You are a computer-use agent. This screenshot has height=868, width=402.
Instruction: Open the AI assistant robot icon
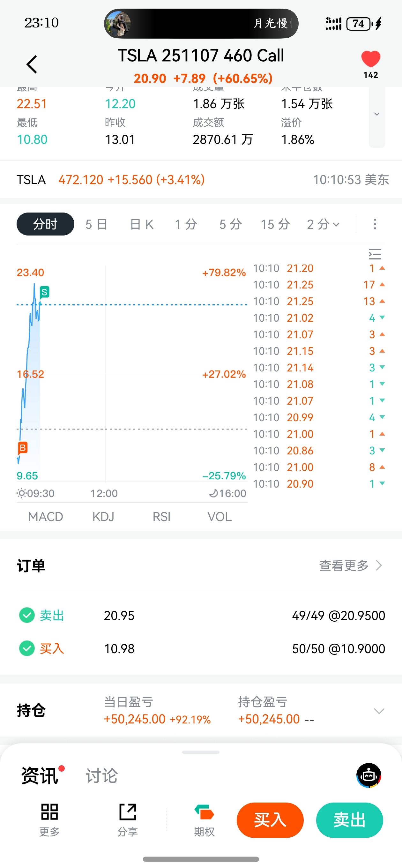[x=368, y=775]
